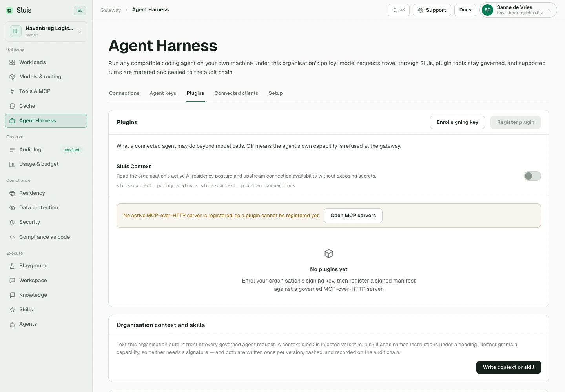Image resolution: width=565 pixels, height=392 pixels.
Task: Click the Data protection eye icon
Action: coord(12,208)
